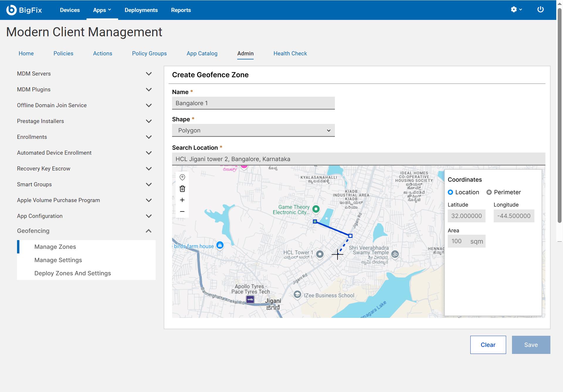Click the Search Location input field
The width and height of the screenshot is (563, 392).
tap(358, 159)
